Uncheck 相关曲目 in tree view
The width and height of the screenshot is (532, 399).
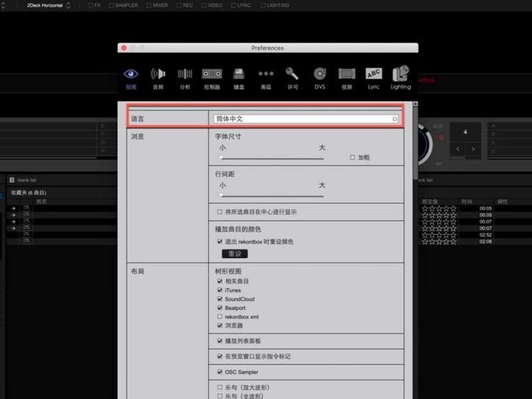(x=219, y=281)
